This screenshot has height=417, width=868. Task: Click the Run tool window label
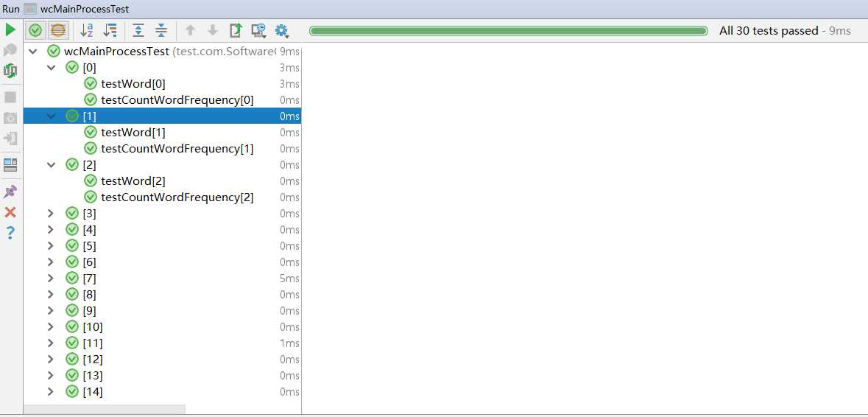[x=11, y=10]
